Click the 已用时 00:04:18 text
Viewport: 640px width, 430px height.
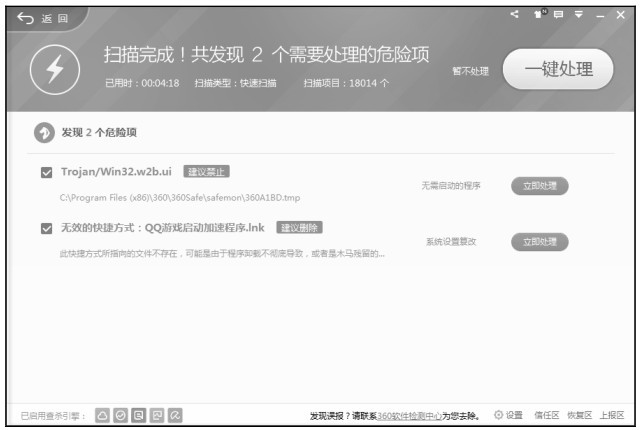142,83
